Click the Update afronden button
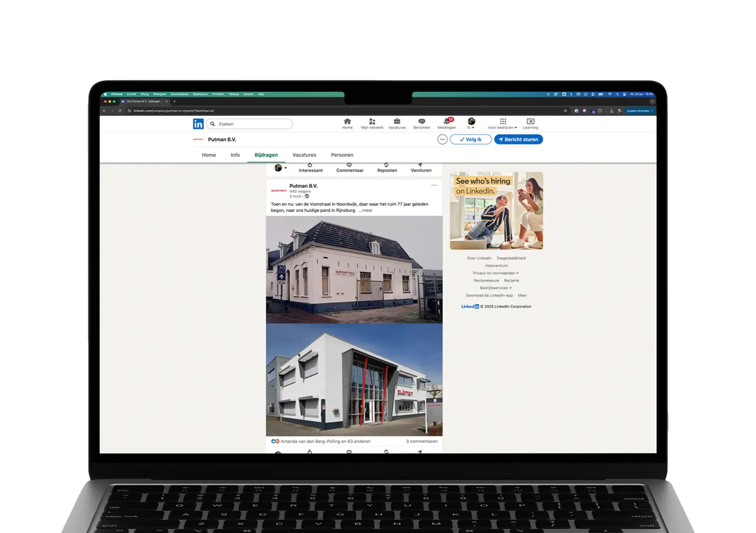Image resolution: width=756 pixels, height=533 pixels. (x=639, y=111)
